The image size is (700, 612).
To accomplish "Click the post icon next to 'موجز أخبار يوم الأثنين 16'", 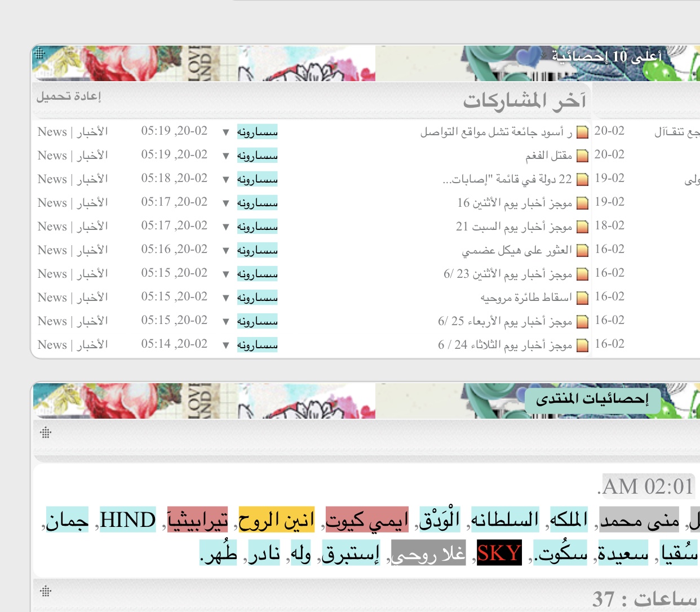I will 583,203.
